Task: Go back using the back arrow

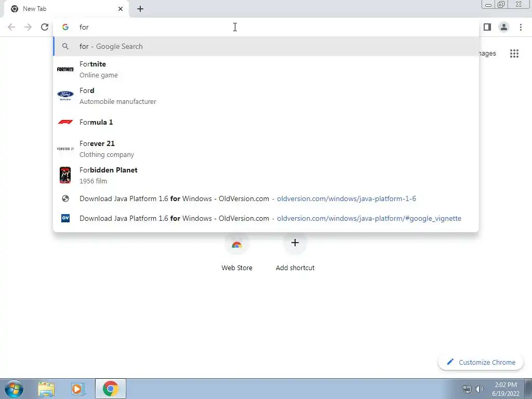Action: coord(11,27)
